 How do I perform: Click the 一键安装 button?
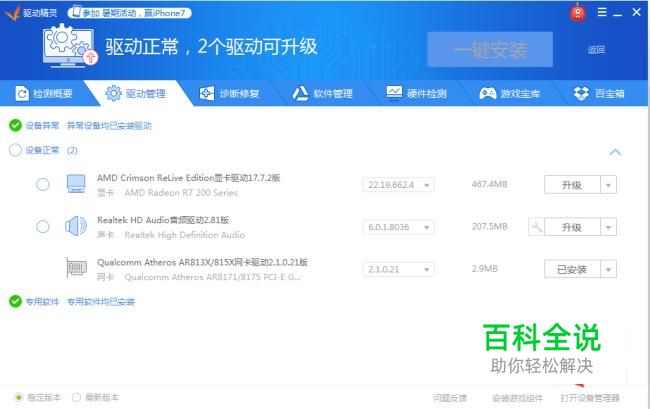click(x=490, y=49)
